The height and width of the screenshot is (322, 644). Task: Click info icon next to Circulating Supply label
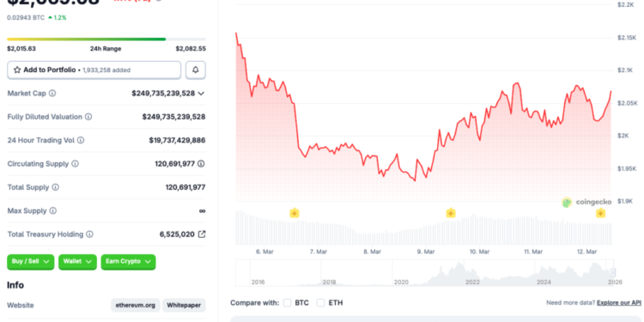(x=75, y=163)
